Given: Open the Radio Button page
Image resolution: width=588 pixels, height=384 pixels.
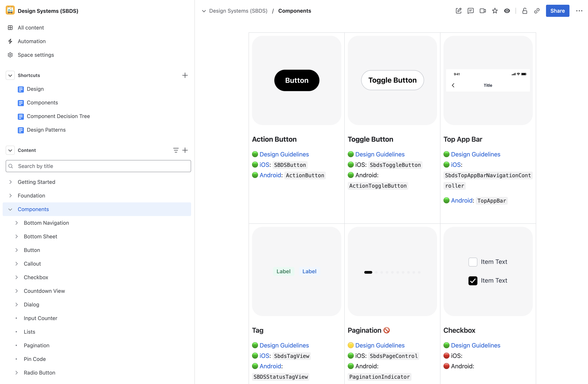Looking at the screenshot, I should coord(40,372).
